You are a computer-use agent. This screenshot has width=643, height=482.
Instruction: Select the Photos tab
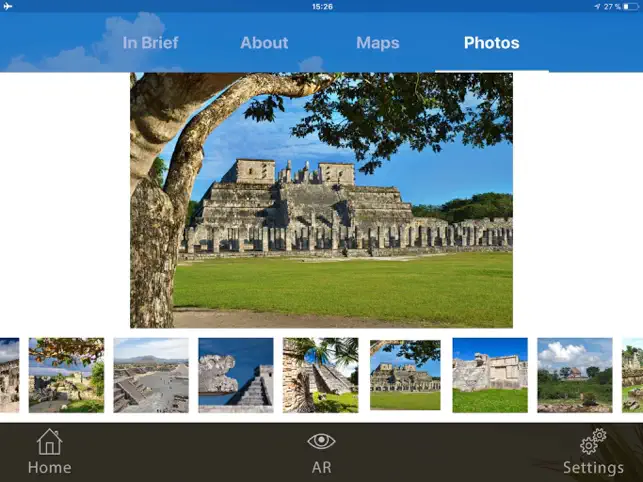[492, 43]
